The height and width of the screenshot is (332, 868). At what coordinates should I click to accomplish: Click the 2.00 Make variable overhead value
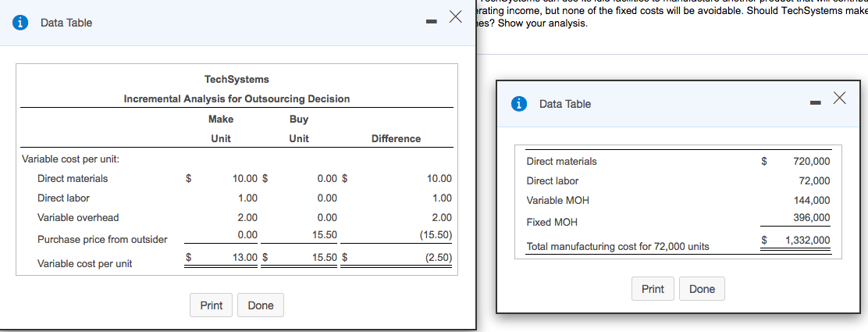click(247, 217)
